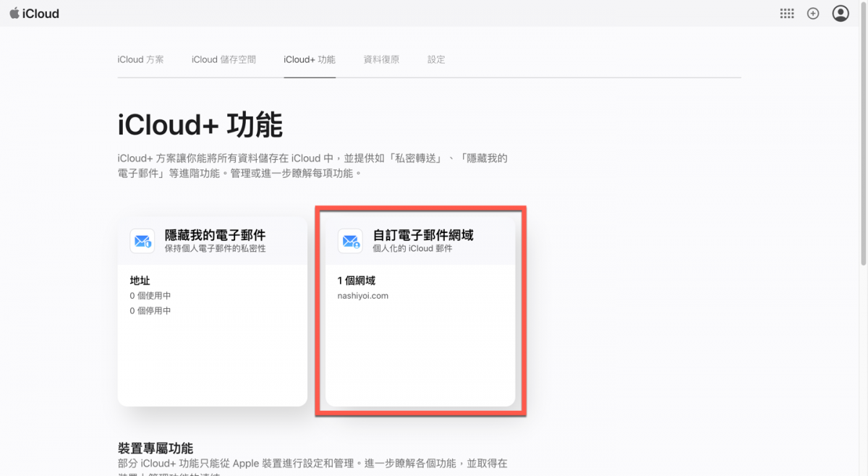This screenshot has height=476, width=868.
Task: Click the 1 個網域 label
Action: click(x=357, y=281)
